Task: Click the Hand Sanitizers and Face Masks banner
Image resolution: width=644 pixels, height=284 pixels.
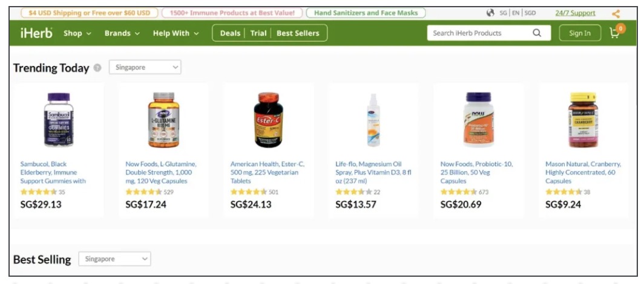Action: (x=366, y=13)
